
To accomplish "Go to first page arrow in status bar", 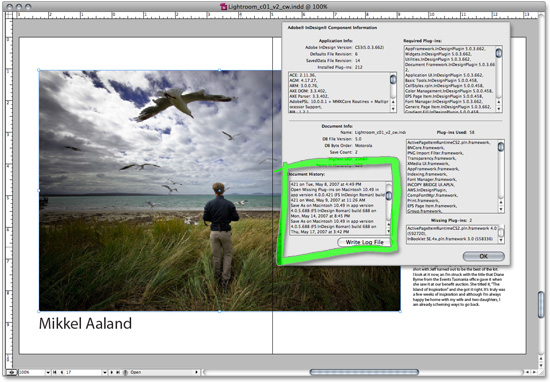I will pyautogui.click(x=55, y=372).
